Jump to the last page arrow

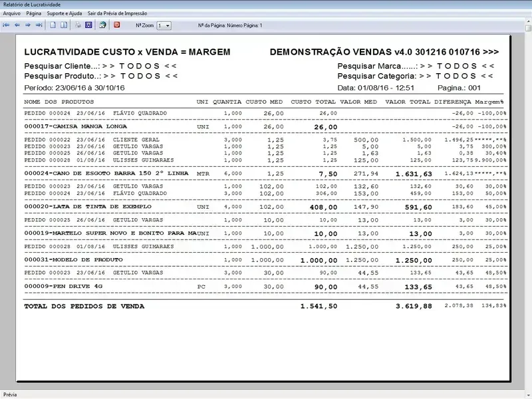click(39, 25)
